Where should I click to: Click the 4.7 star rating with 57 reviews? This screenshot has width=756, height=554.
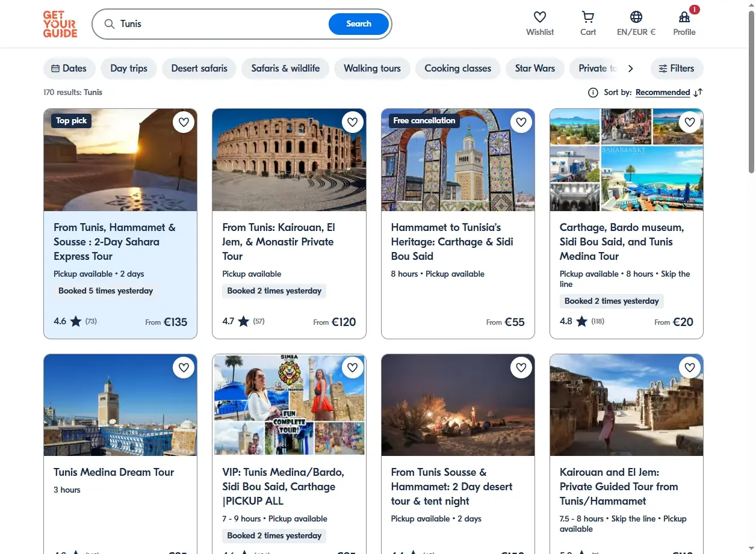pos(243,321)
